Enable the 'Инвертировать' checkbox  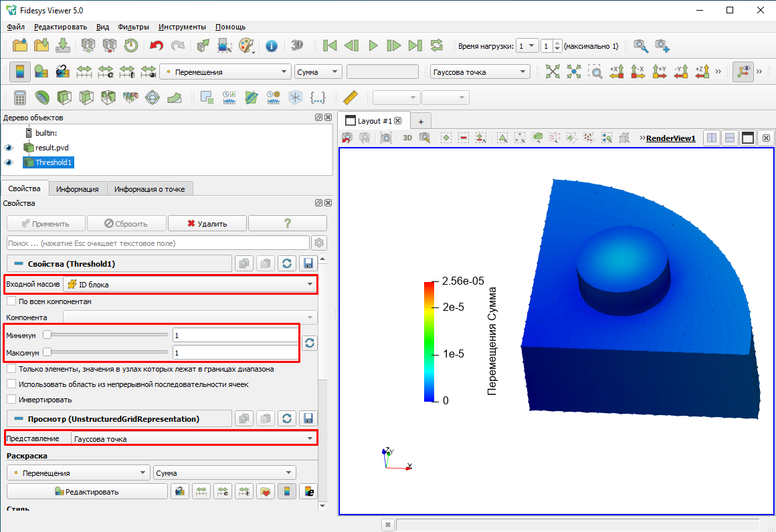coord(11,400)
